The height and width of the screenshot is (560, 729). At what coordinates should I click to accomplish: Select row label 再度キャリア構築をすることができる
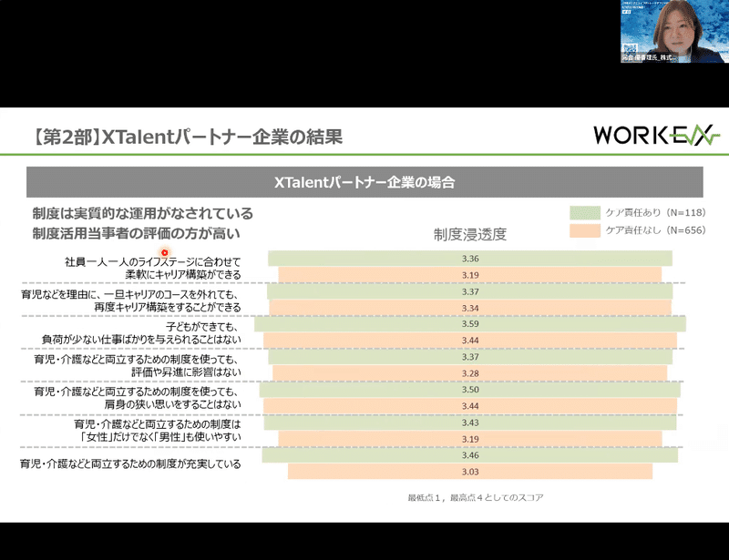pos(168,307)
